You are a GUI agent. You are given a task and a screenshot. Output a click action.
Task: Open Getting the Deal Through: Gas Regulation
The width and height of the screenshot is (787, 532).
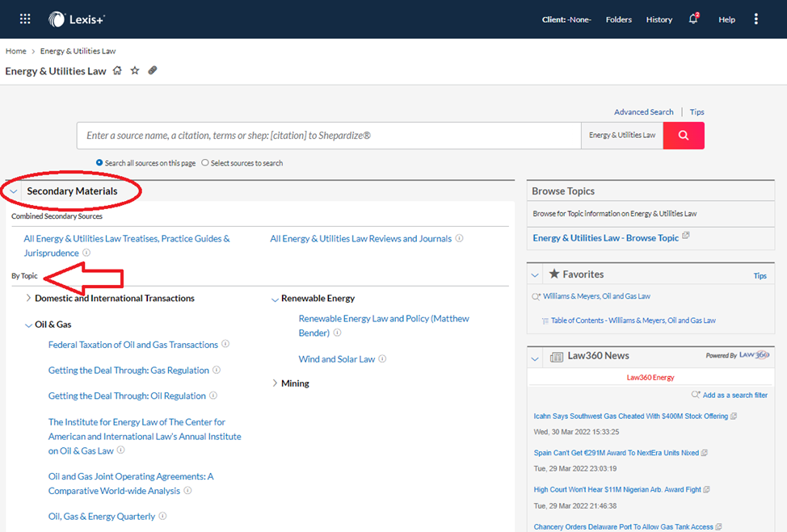(128, 370)
